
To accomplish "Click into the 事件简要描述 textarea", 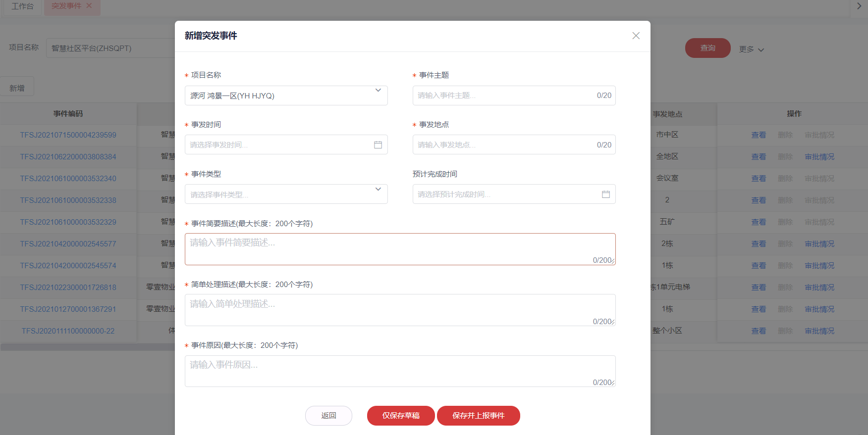I will (x=400, y=249).
